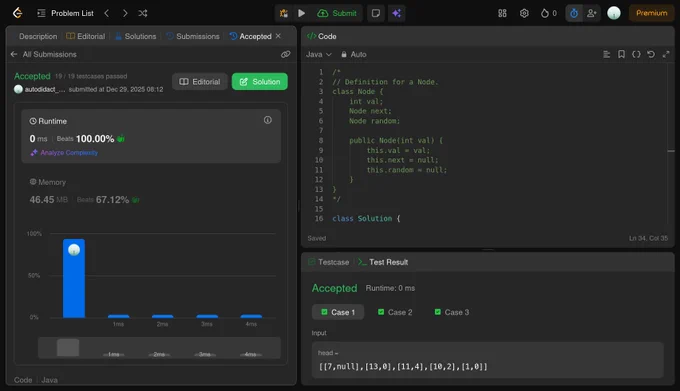The height and width of the screenshot is (391, 680).
Task: Pick a random problem shuffle icon
Action: 143,13
